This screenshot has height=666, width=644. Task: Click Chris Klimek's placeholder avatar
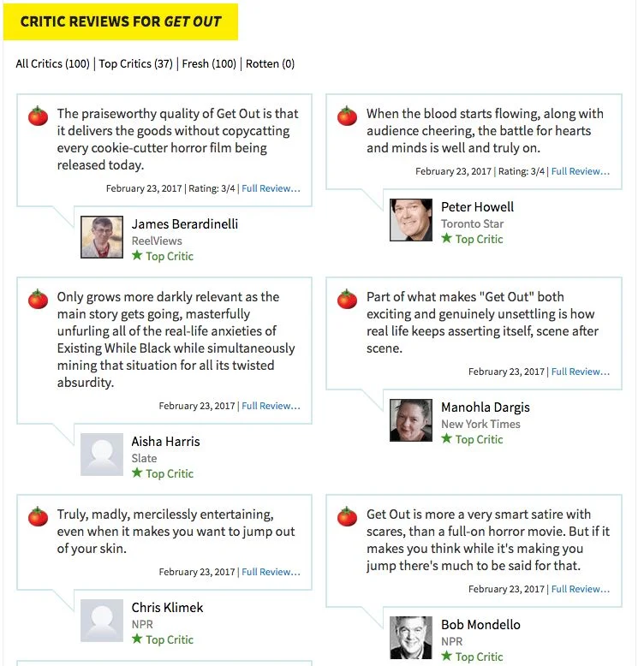[x=102, y=621]
